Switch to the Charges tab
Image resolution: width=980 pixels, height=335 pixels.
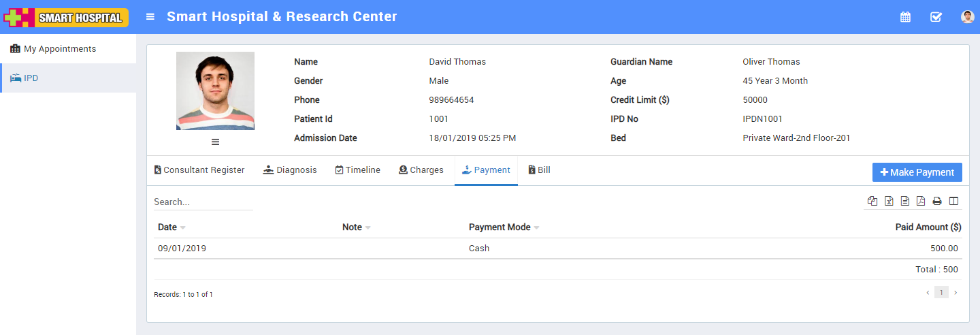pyautogui.click(x=421, y=170)
